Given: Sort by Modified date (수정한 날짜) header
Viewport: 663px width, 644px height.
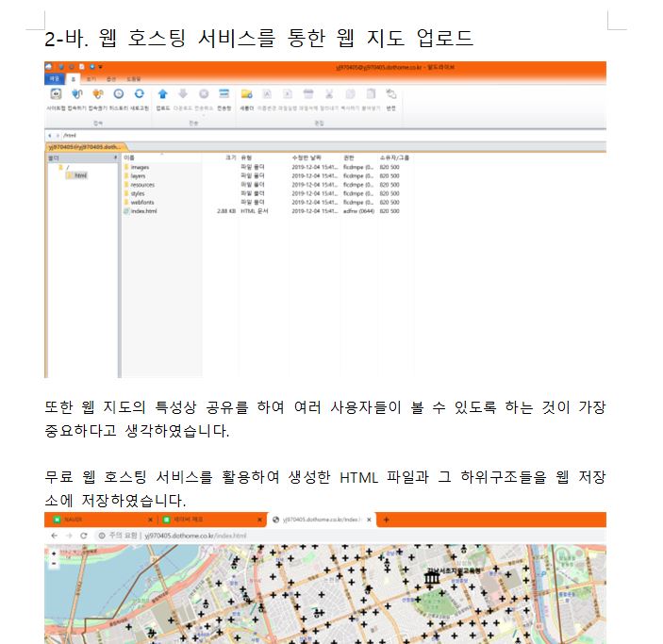Looking at the screenshot, I should (315, 157).
